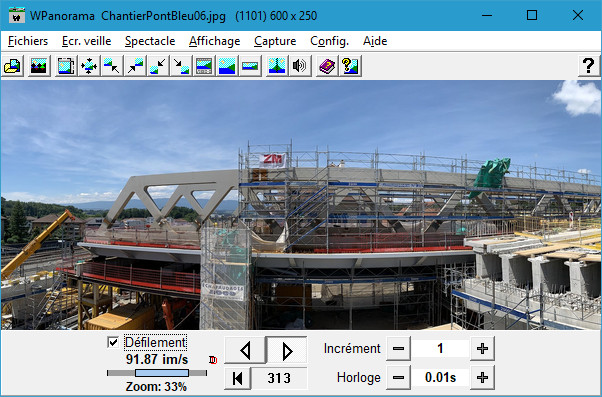Viewport: 602px width, 397px height.
Task: Click the panorama image of the bridge
Action: pyautogui.click(x=301, y=205)
